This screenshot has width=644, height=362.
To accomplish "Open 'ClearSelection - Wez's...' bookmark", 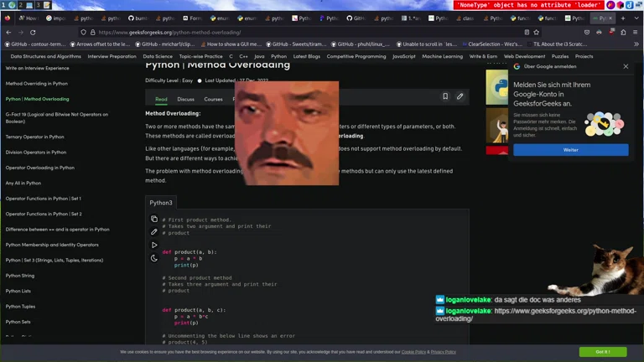I will coord(492,44).
